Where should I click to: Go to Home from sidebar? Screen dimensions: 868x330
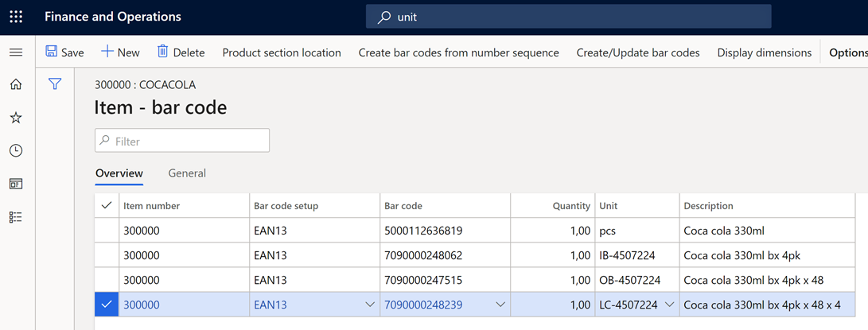(x=16, y=84)
